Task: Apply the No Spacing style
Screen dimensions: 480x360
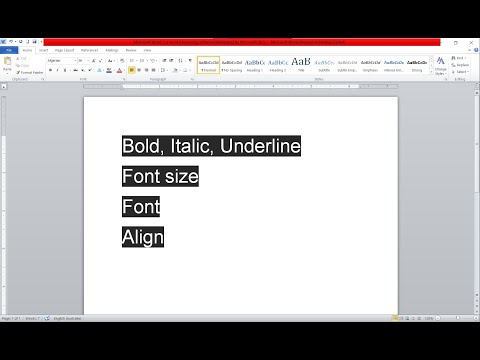Action: point(232,65)
